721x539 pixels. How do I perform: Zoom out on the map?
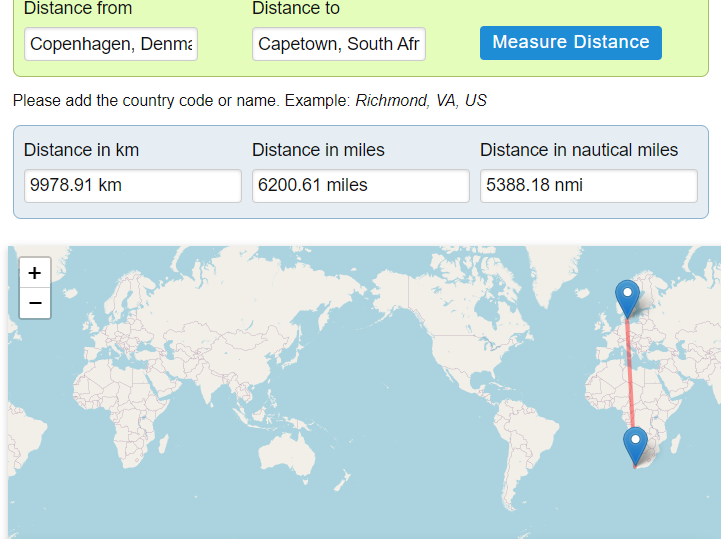coord(35,303)
